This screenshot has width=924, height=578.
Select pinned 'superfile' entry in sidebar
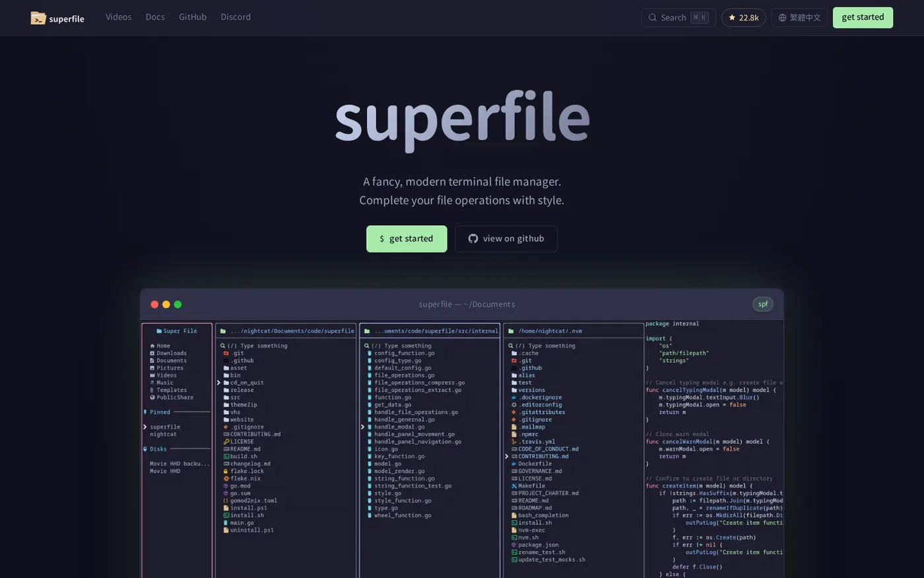165,427
